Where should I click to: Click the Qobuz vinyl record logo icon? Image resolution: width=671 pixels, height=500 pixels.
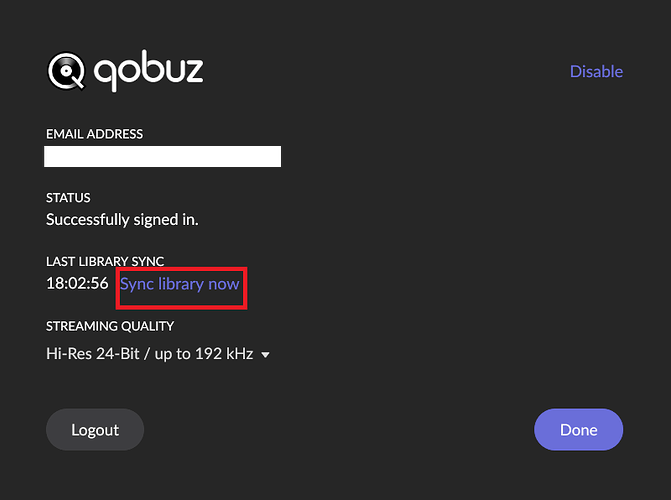pos(66,71)
